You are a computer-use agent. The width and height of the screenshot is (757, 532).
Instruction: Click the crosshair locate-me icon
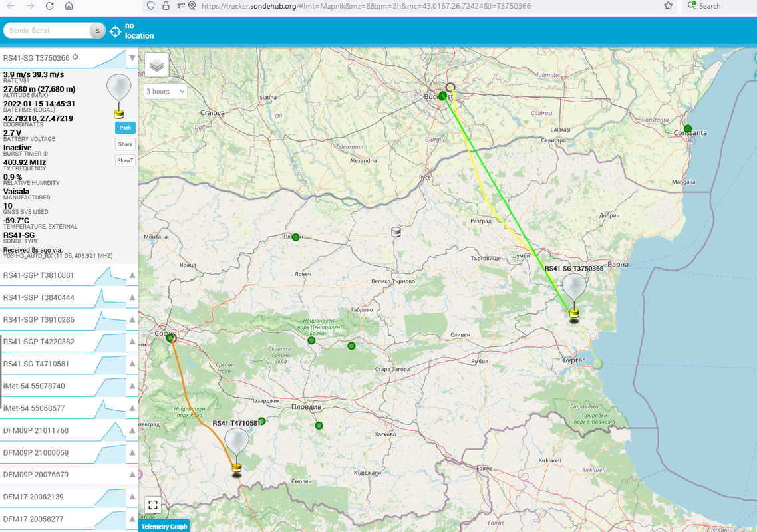pos(115,31)
